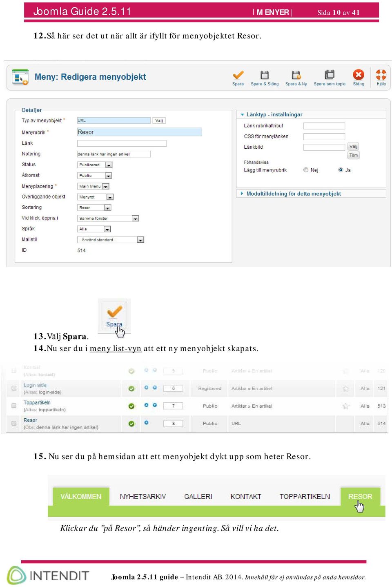Click the star icon in Login side row
The image size is (392, 587).
coord(346,388)
